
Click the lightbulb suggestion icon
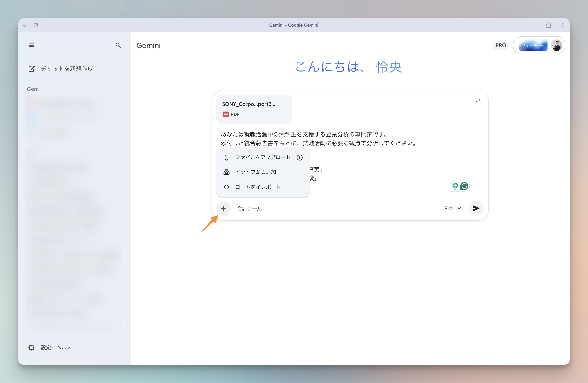pos(455,186)
